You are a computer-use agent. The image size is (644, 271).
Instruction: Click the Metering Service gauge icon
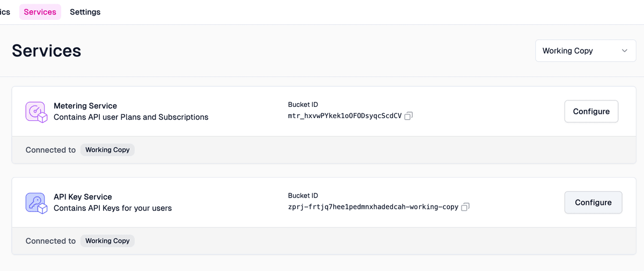(36, 112)
